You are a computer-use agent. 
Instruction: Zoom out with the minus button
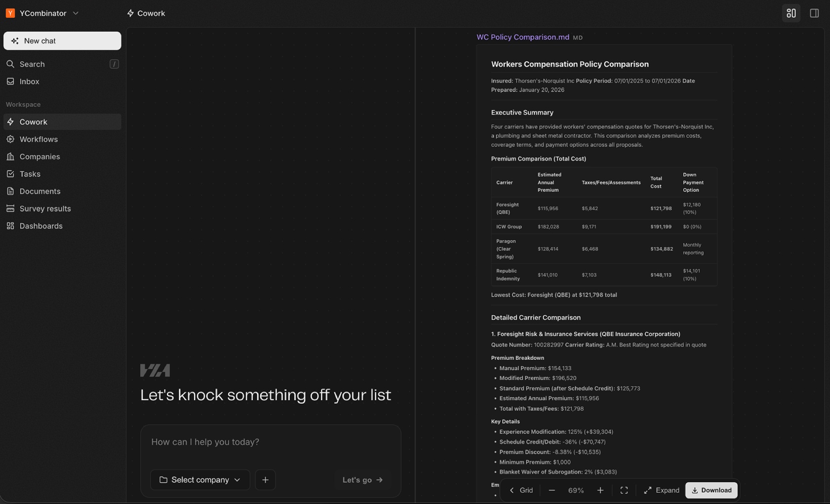pos(552,490)
